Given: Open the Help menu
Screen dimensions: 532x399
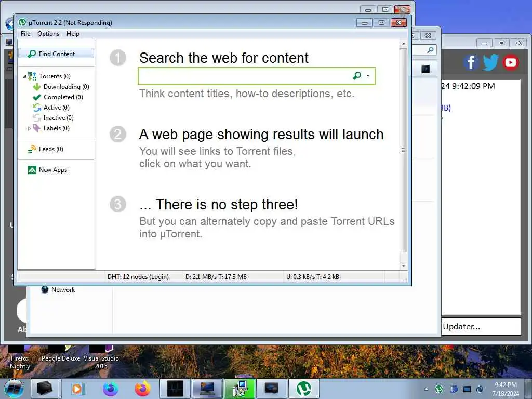Looking at the screenshot, I should click(x=73, y=34).
